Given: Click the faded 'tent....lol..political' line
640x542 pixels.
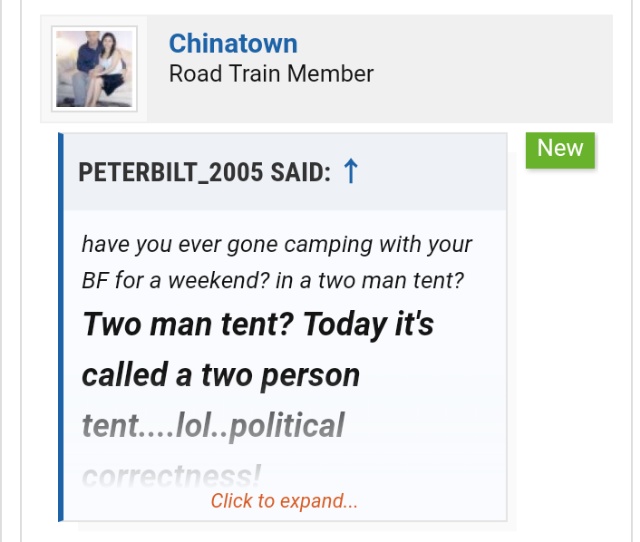Looking at the screenshot, I should tap(213, 426).
